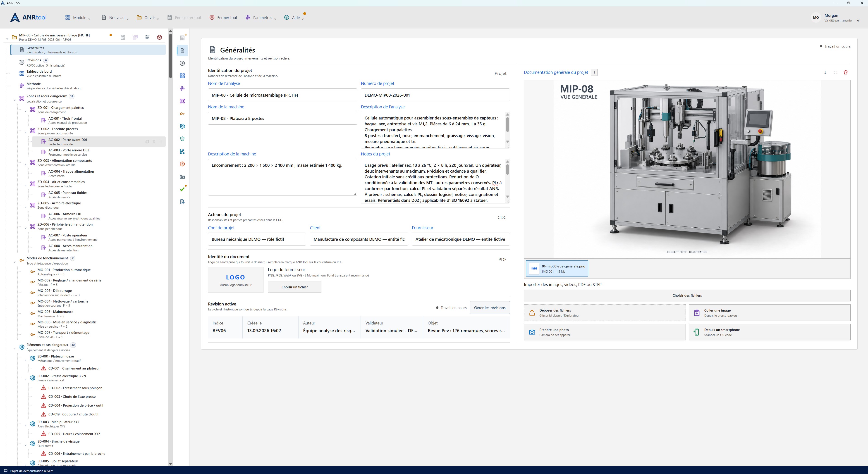The width and height of the screenshot is (868, 474).
Task: Open the Révisions history icon in the vertical icon strip
Action: (182, 63)
